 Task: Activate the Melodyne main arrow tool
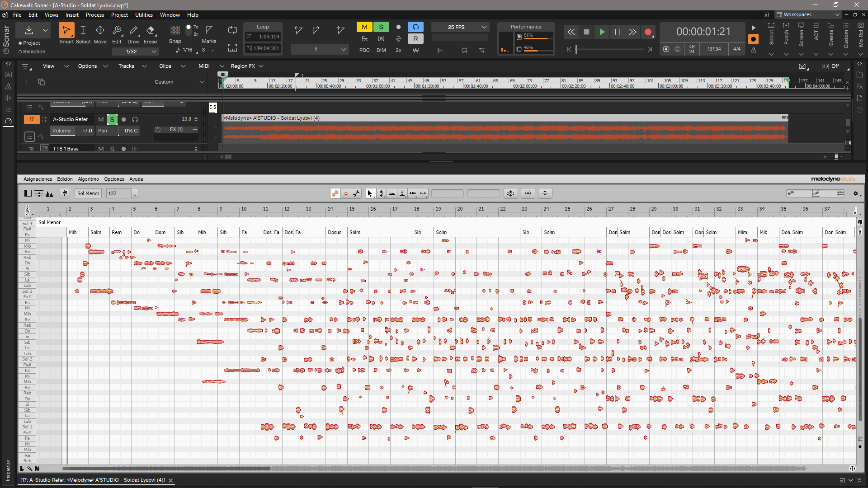[x=370, y=193]
